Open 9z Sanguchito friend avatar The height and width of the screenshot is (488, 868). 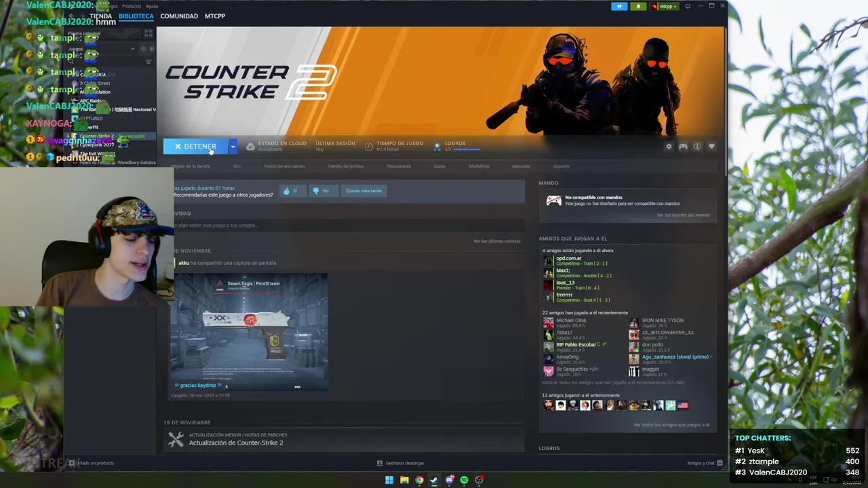coord(548,372)
